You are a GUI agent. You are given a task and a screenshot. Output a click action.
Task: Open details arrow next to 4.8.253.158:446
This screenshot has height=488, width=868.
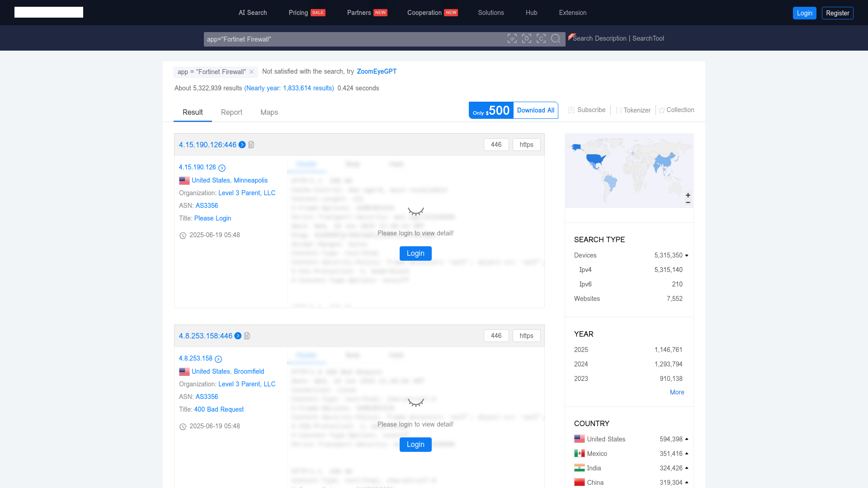(x=238, y=336)
